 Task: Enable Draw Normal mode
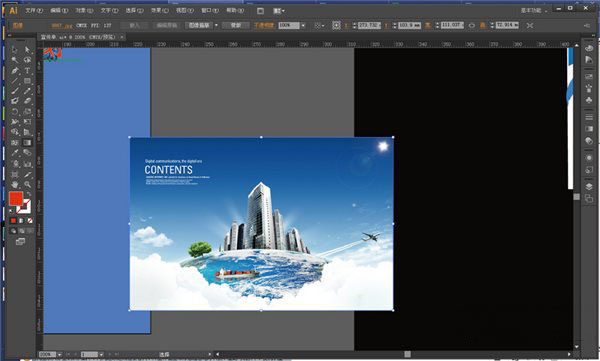point(13,231)
